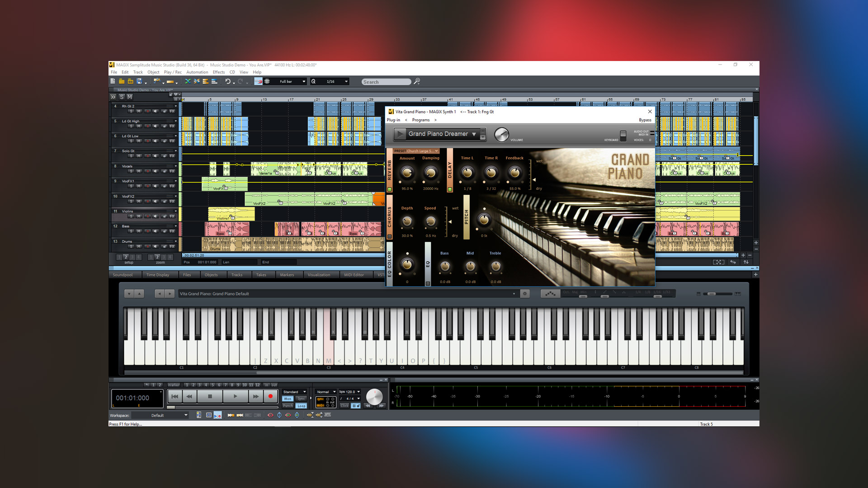Viewport: 868px width, 488px height.
Task: Turn the Reverb Amount knob
Action: (406, 173)
